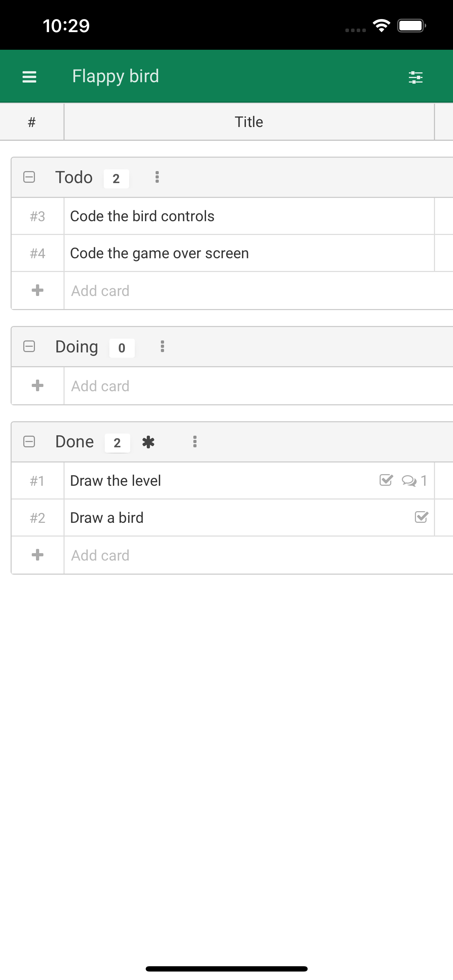The image size is (453, 980).
Task: Tap plus icon in Todo list
Action: click(37, 291)
